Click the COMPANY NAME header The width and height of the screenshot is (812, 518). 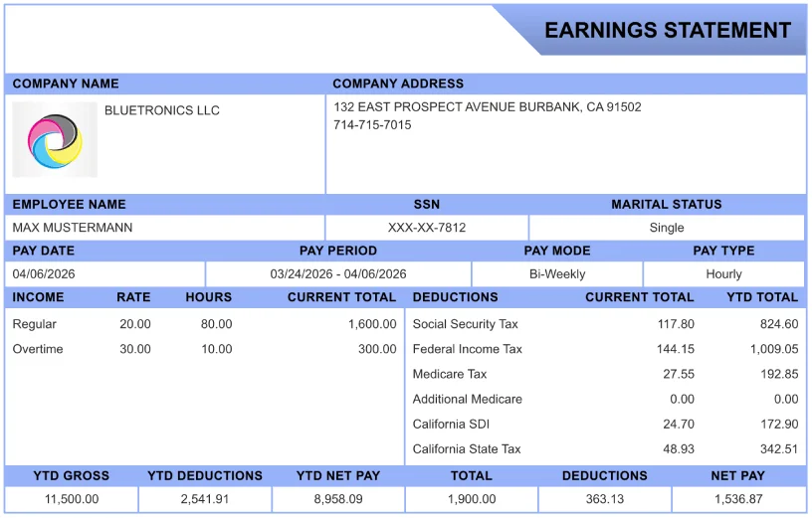pyautogui.click(x=66, y=84)
